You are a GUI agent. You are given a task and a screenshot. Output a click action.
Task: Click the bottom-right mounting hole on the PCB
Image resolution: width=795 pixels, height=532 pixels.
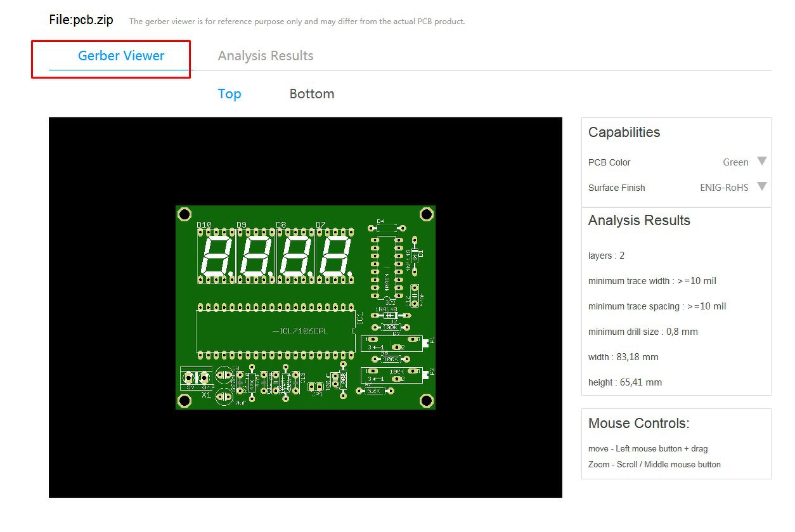pyautogui.click(x=427, y=401)
